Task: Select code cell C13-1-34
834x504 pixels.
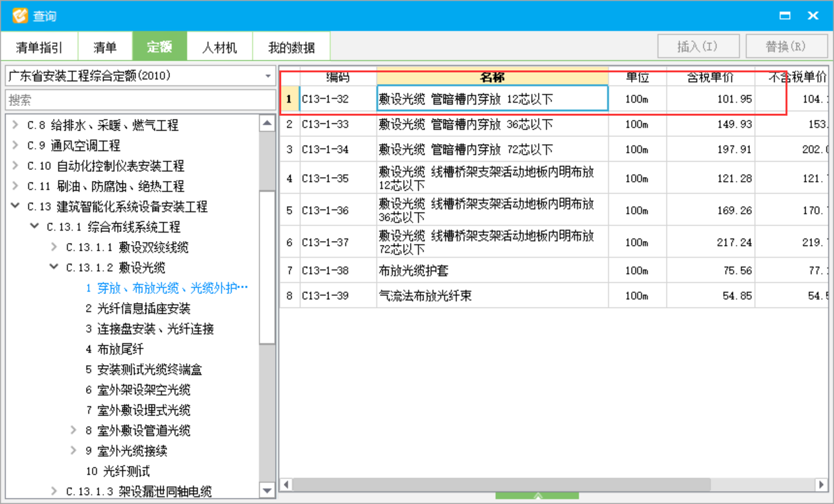Action: (x=337, y=149)
